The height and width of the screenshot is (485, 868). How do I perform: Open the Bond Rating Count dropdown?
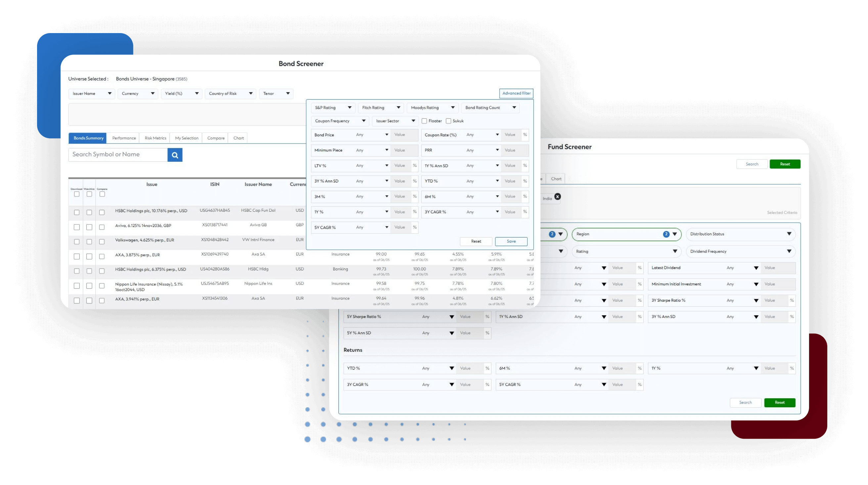[x=490, y=108]
